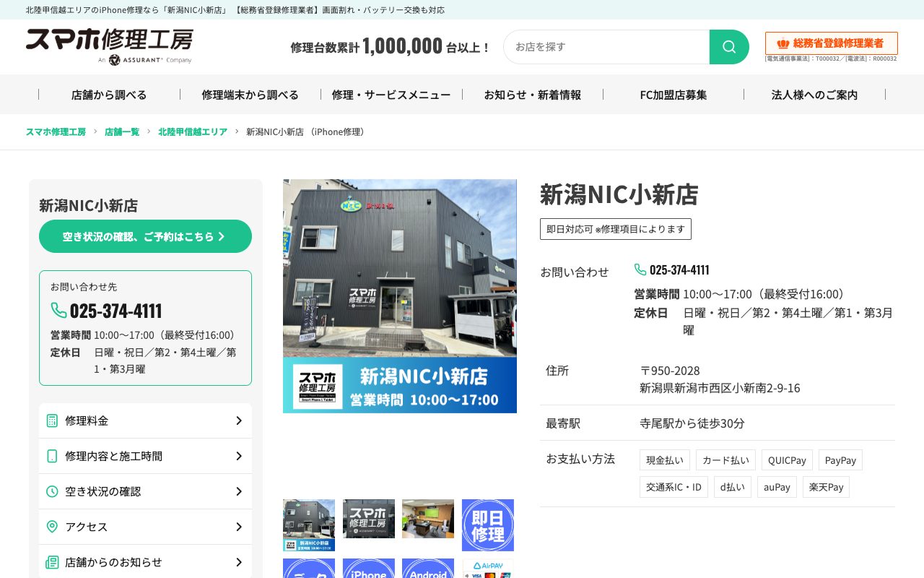Click the phone icon next to お問い合わせ number
924x578 pixels.
pos(640,269)
